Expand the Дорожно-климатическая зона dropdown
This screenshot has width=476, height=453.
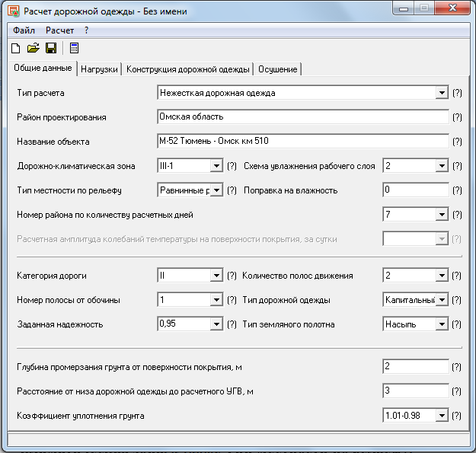tap(216, 166)
